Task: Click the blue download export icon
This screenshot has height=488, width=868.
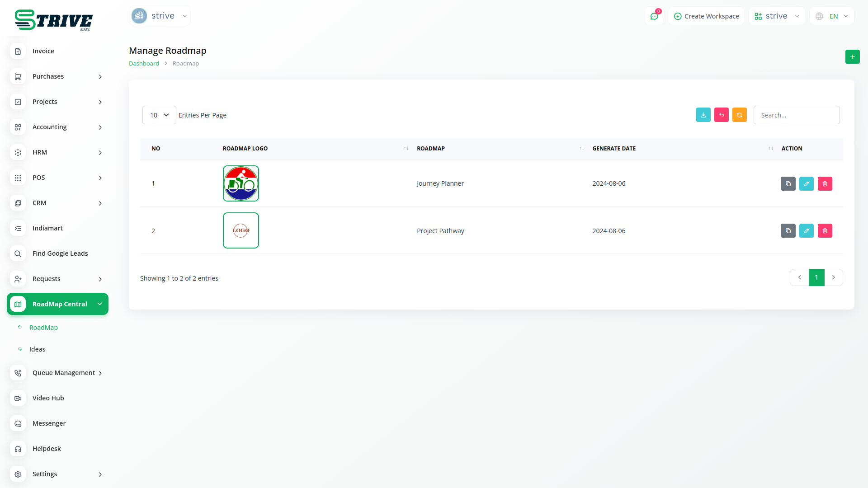Action: pyautogui.click(x=703, y=115)
